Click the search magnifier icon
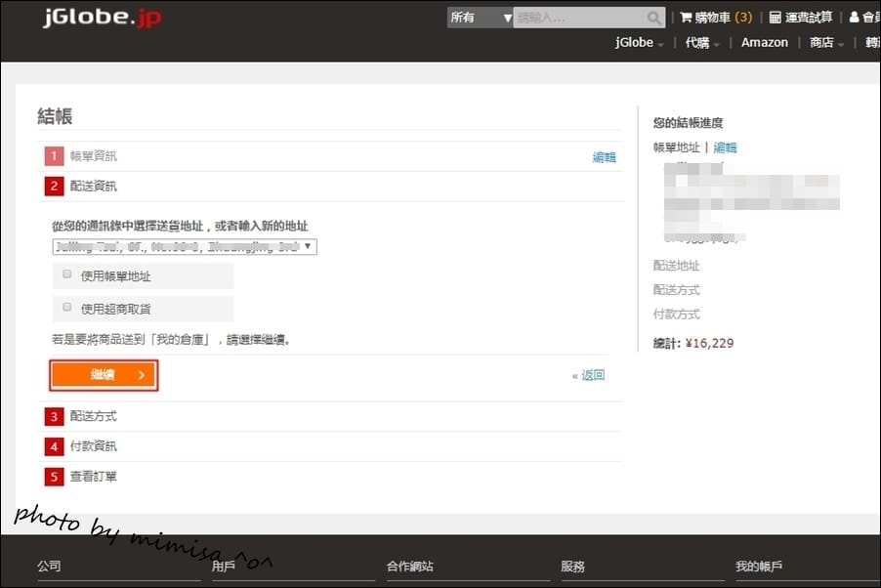The width and height of the screenshot is (881, 588). click(x=653, y=17)
